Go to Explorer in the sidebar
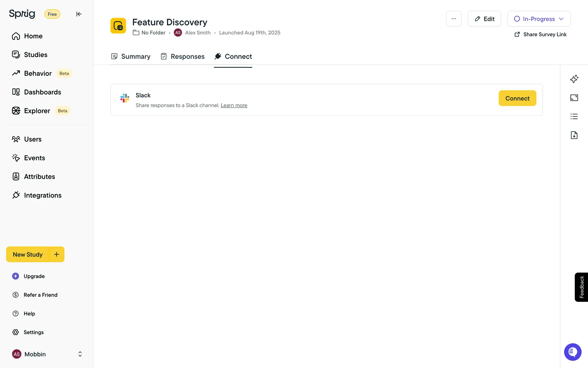The width and height of the screenshot is (588, 368). click(x=37, y=111)
